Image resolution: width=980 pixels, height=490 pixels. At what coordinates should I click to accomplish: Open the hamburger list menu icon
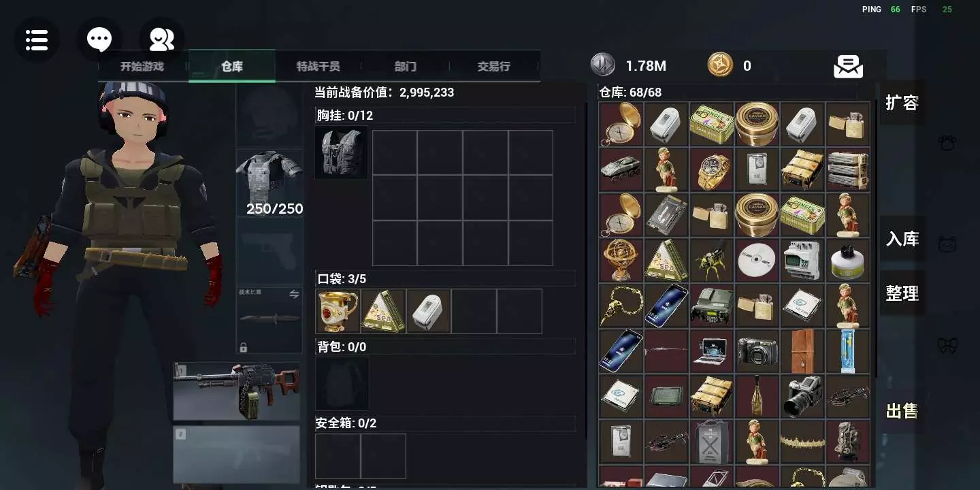pyautogui.click(x=37, y=40)
